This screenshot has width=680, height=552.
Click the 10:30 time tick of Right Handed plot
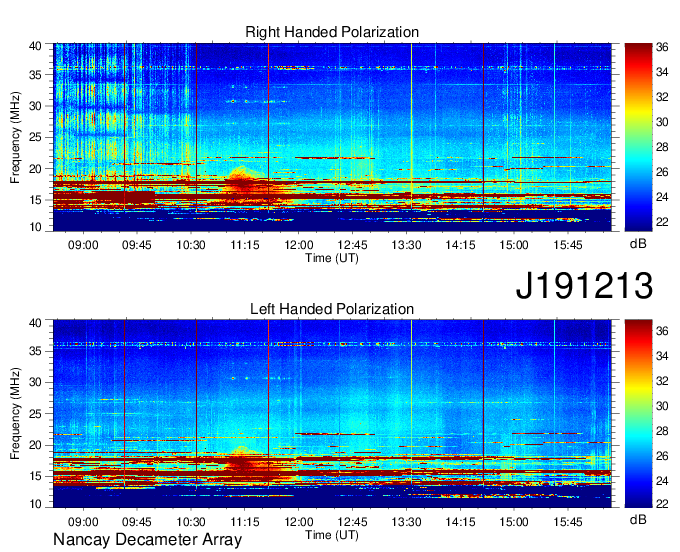(x=190, y=245)
